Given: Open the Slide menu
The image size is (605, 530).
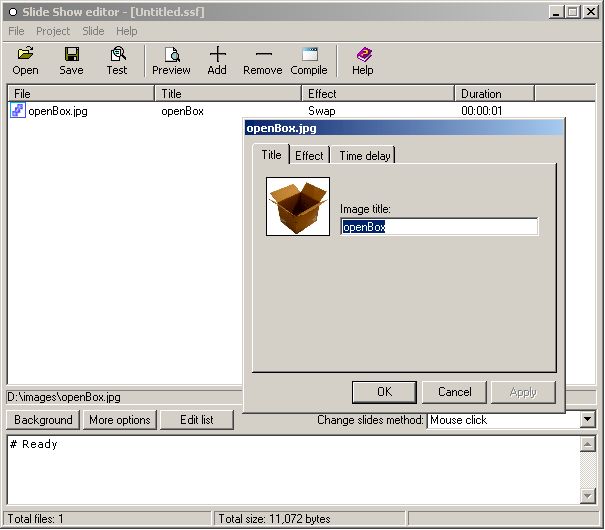Looking at the screenshot, I should 93,31.
